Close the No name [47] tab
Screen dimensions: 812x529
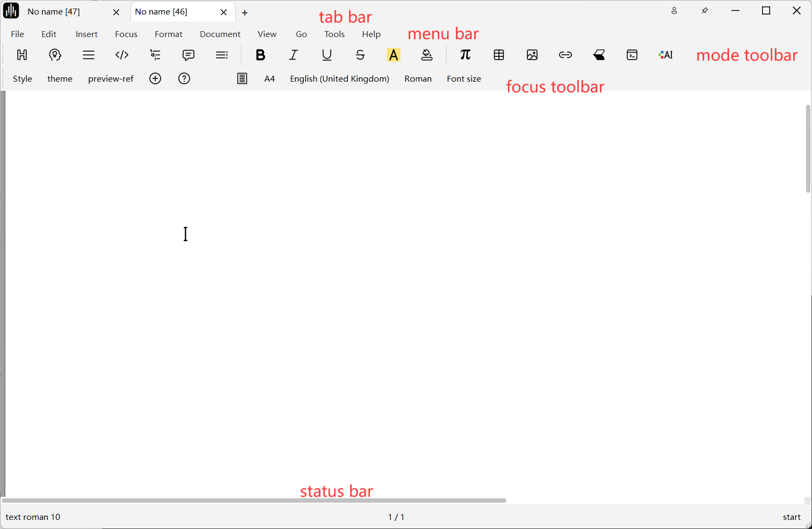116,12
